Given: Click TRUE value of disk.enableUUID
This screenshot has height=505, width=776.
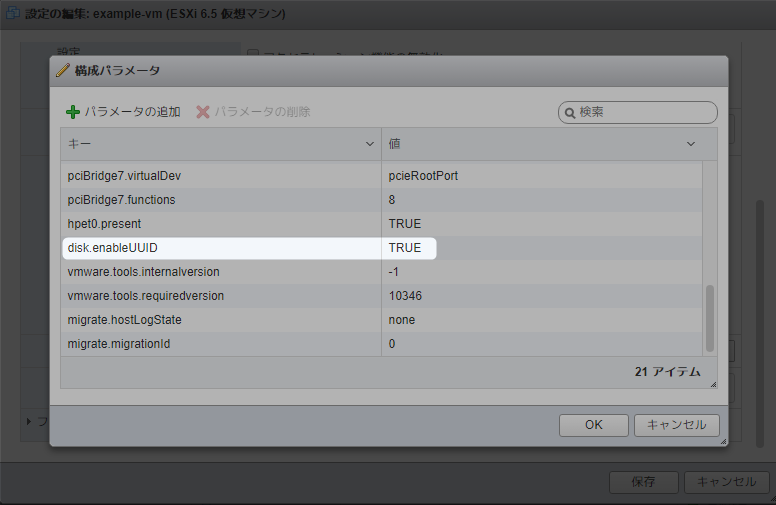Looking at the screenshot, I should 405,248.
